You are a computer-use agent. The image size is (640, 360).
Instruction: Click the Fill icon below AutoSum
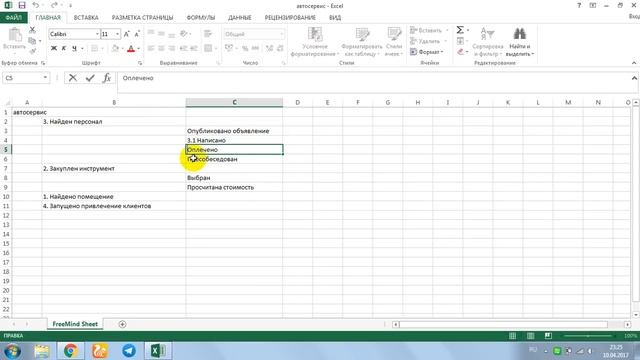460,41
